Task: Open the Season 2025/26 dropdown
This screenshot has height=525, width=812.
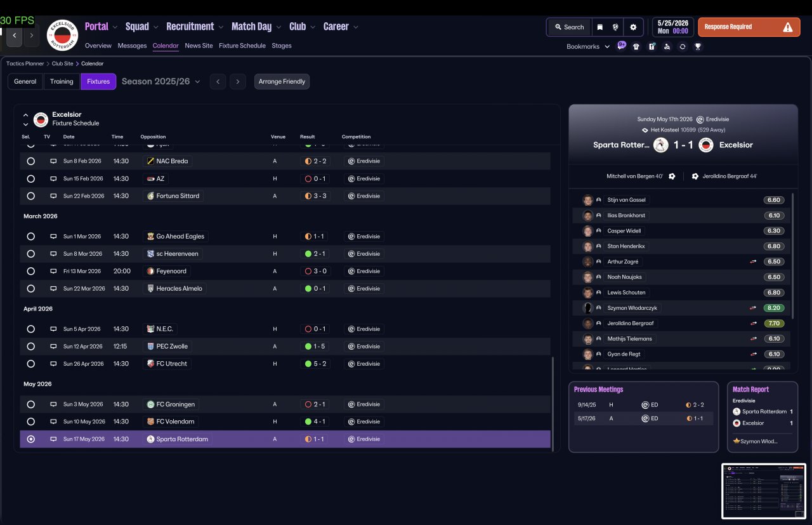Action: tap(161, 81)
